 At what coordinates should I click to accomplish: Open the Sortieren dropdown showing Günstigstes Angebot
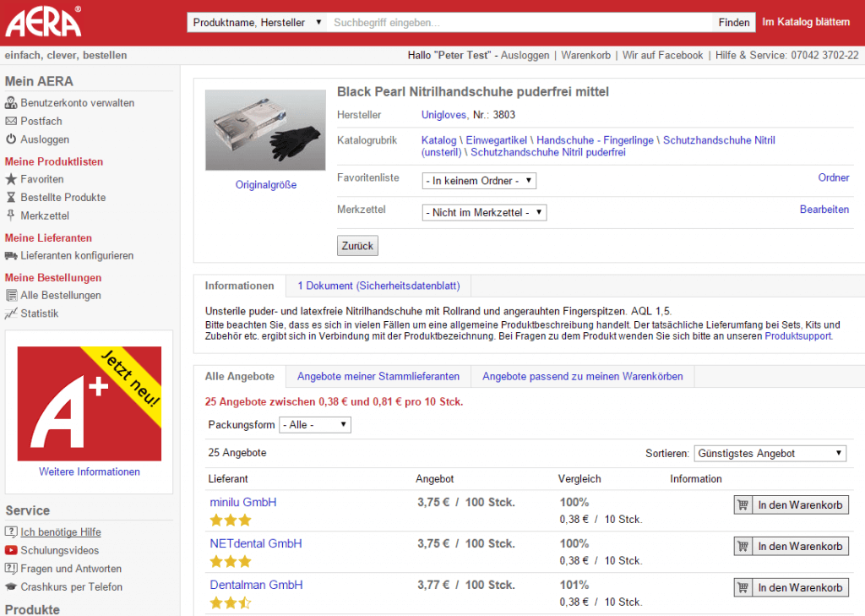pos(770,454)
